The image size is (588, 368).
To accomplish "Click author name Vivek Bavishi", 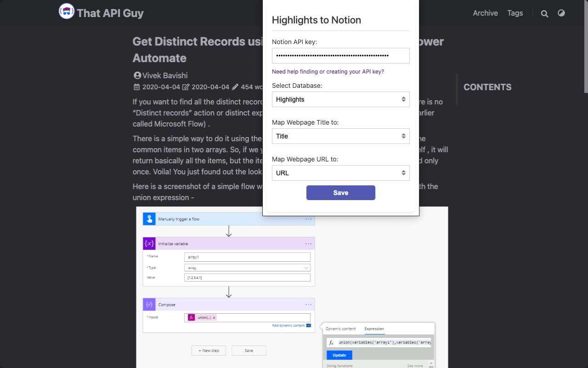I will tap(165, 75).
